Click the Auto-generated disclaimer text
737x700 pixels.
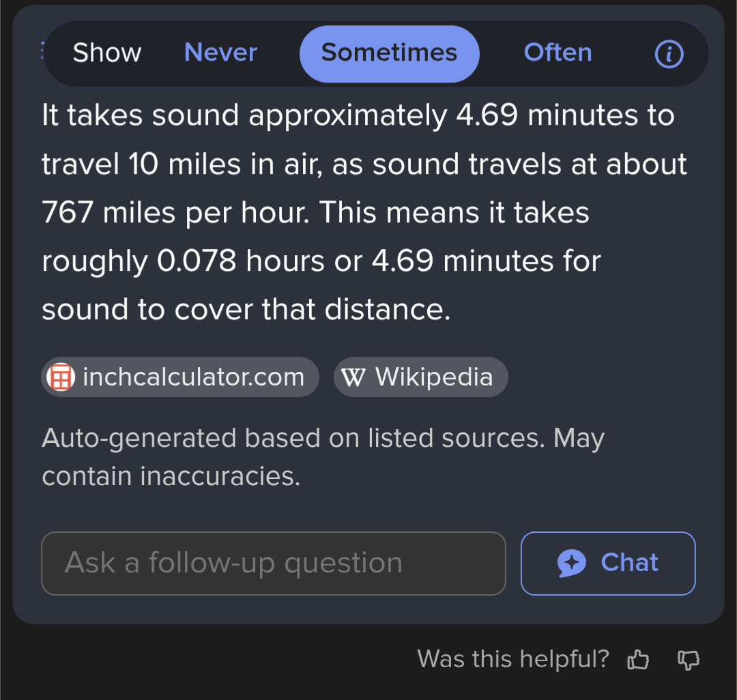click(323, 457)
